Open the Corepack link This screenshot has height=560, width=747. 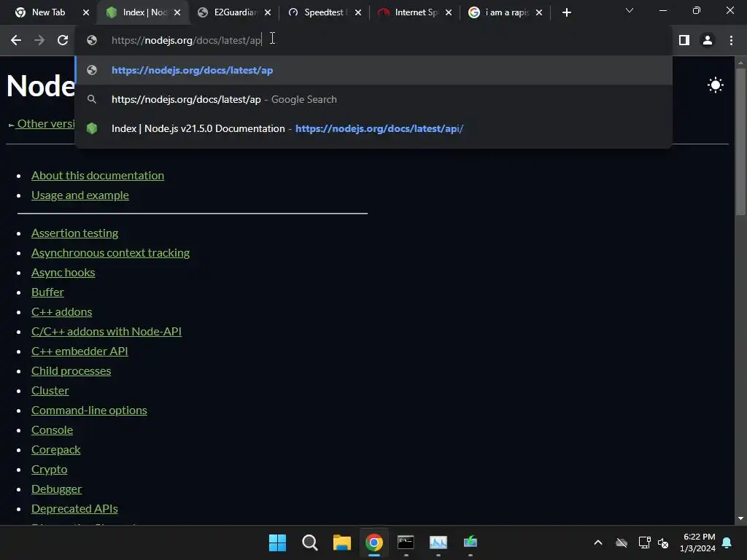point(55,449)
